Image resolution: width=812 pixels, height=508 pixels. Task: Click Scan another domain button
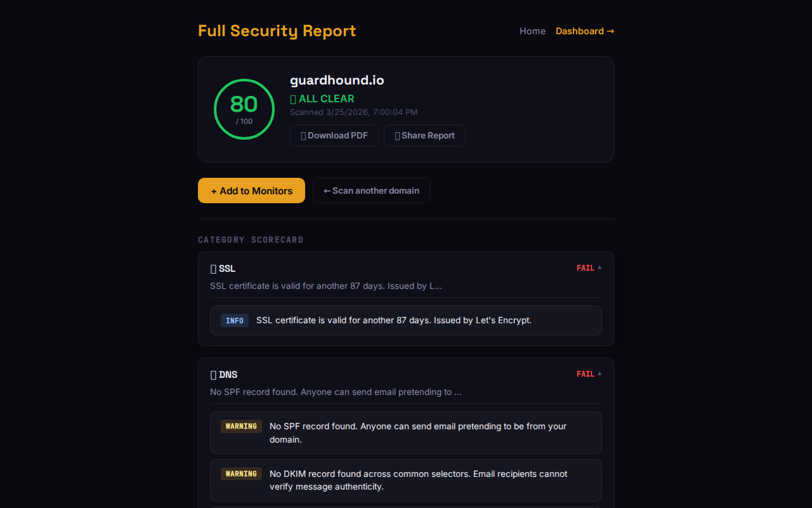point(371,190)
